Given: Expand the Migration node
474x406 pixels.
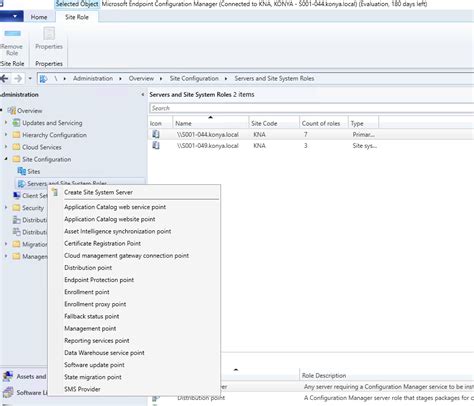Looking at the screenshot, I should (x=6, y=244).
